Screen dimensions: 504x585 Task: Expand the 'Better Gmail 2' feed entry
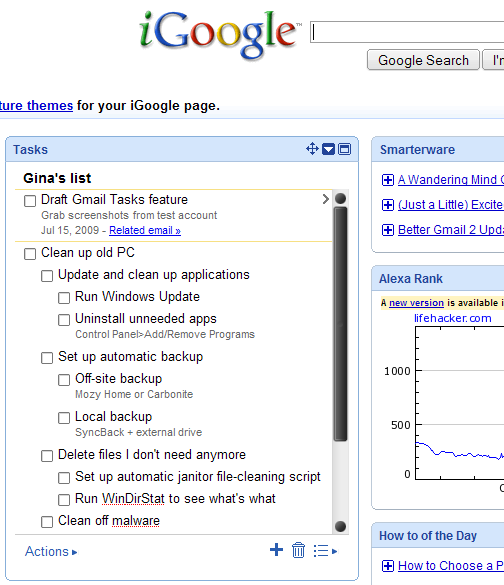tap(388, 230)
